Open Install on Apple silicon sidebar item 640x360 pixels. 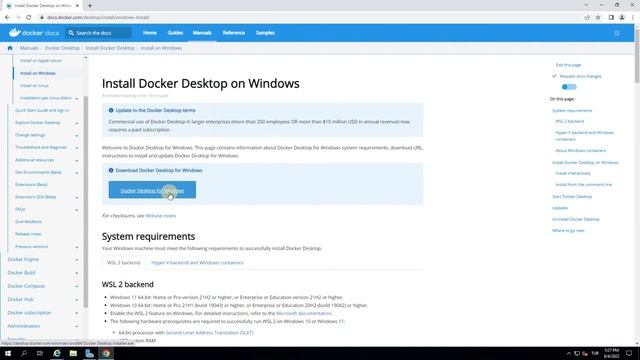click(x=41, y=60)
